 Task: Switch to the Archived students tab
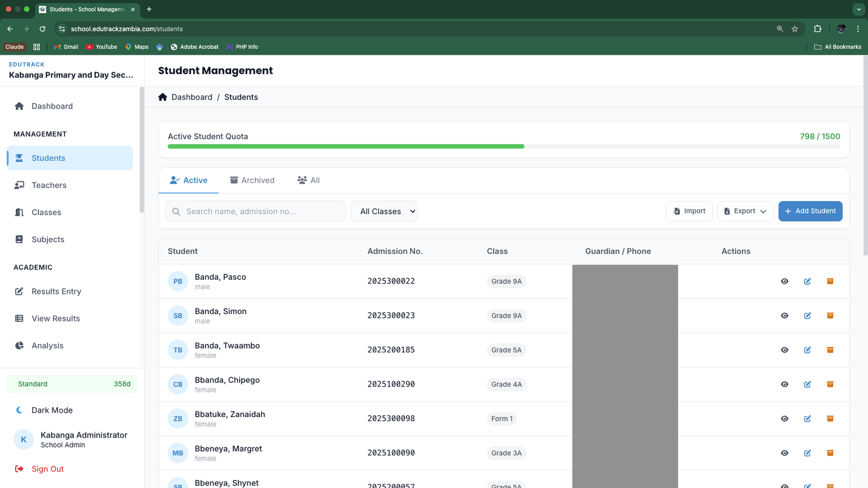pos(252,181)
